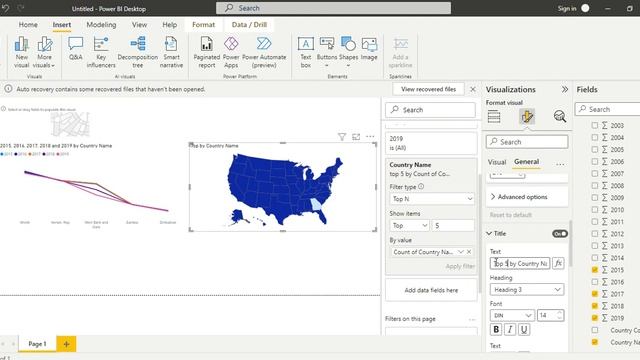
Task: Click the fx conditional formatting button
Action: (558, 263)
